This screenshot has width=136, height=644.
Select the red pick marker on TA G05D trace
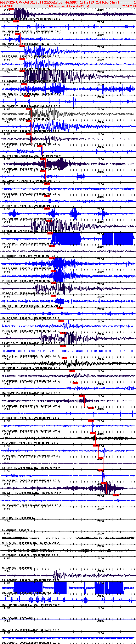pos(82,396)
